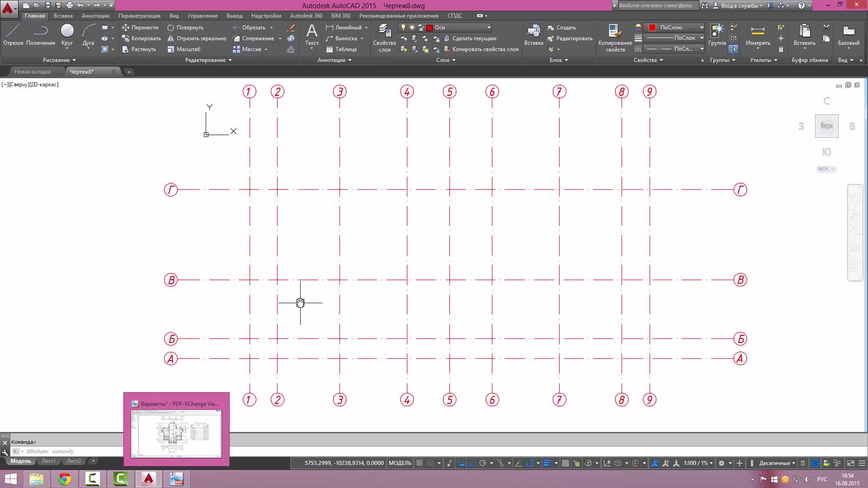Viewport: 868px width, 488px height.
Task: Click the Текст (Text) tool
Action: click(312, 35)
